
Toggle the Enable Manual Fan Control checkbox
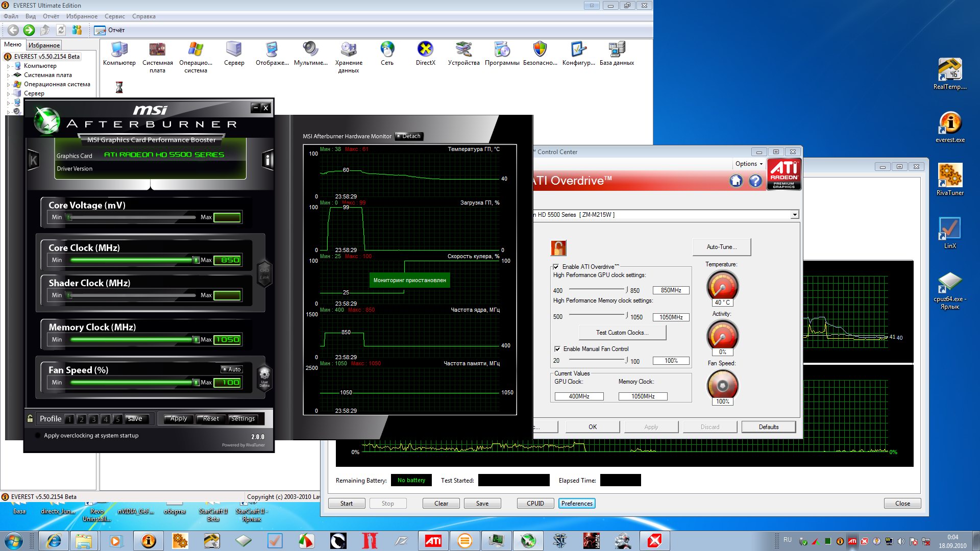point(557,349)
